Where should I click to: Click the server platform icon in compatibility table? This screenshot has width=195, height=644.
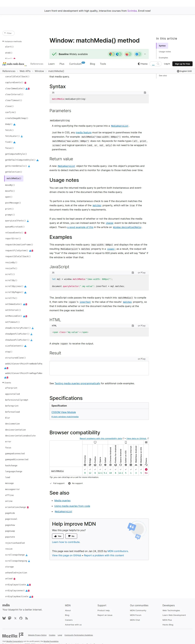click(x=146, y=442)
